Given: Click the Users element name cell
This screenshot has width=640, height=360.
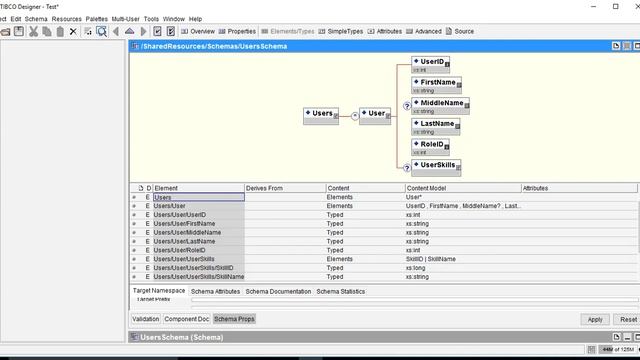Looking at the screenshot, I should (199, 197).
